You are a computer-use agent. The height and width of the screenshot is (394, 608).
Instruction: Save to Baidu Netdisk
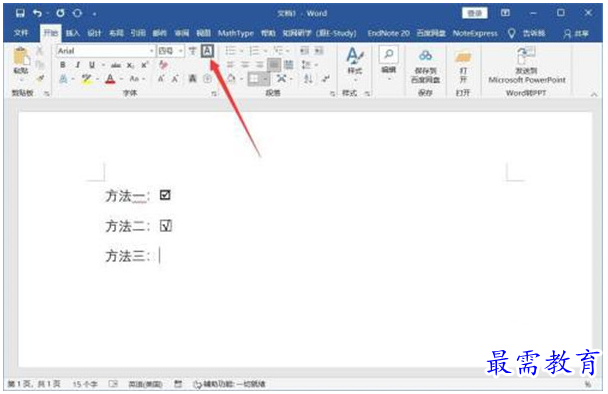coord(425,67)
